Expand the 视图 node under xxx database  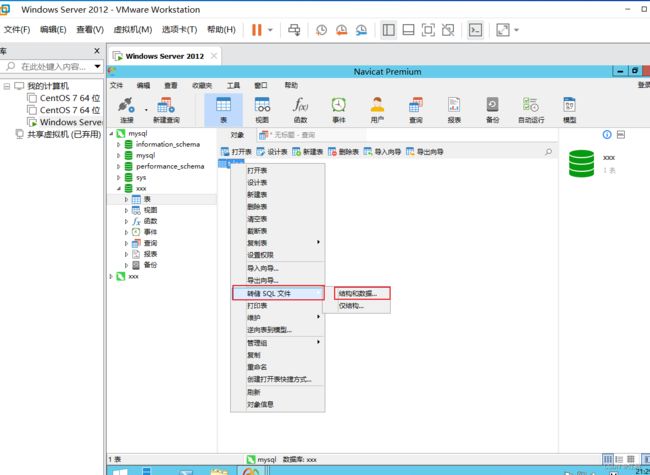[x=126, y=211]
